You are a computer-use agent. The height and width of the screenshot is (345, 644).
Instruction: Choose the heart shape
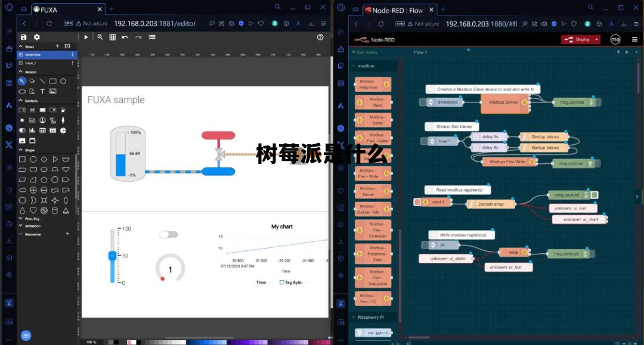pos(33,210)
